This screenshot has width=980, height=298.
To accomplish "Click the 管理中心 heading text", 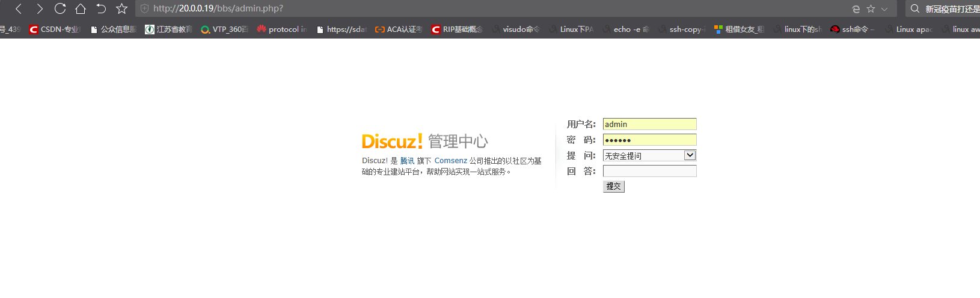I will [x=458, y=141].
